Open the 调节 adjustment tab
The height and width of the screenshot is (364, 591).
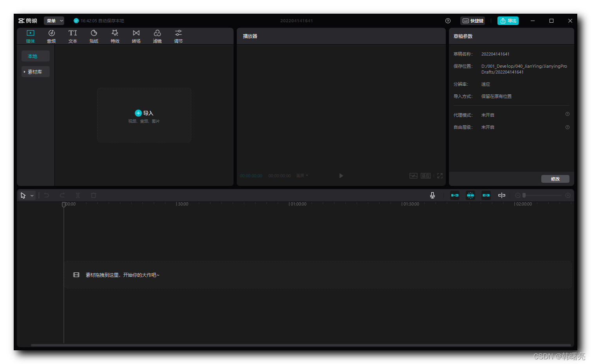pos(178,36)
